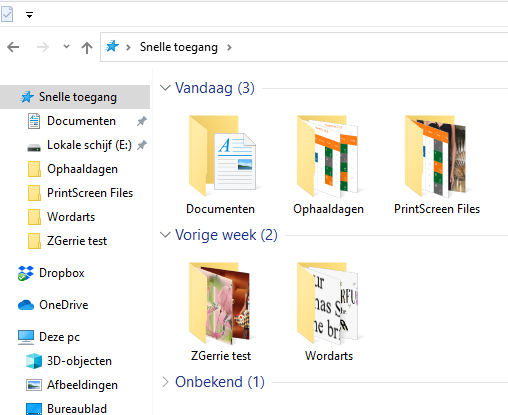508x415 pixels.
Task: Open the Quick Access Toolbar customize dropdown
Action: pos(29,15)
